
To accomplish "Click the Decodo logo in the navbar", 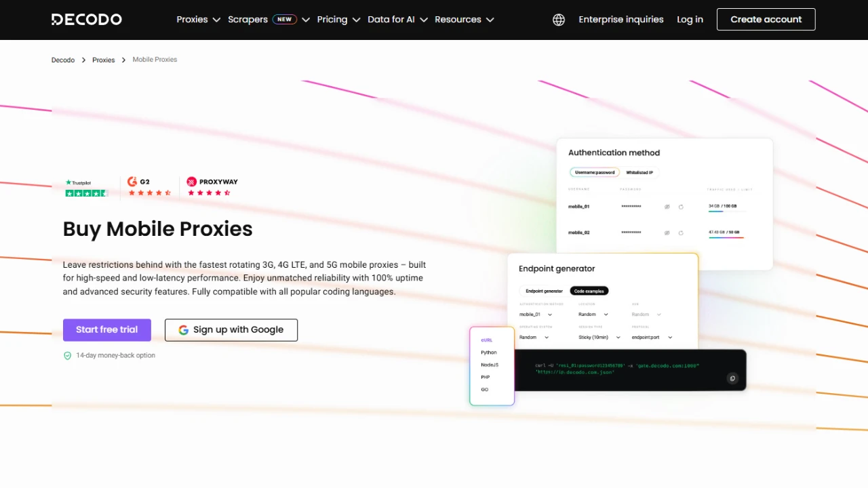I will point(86,19).
